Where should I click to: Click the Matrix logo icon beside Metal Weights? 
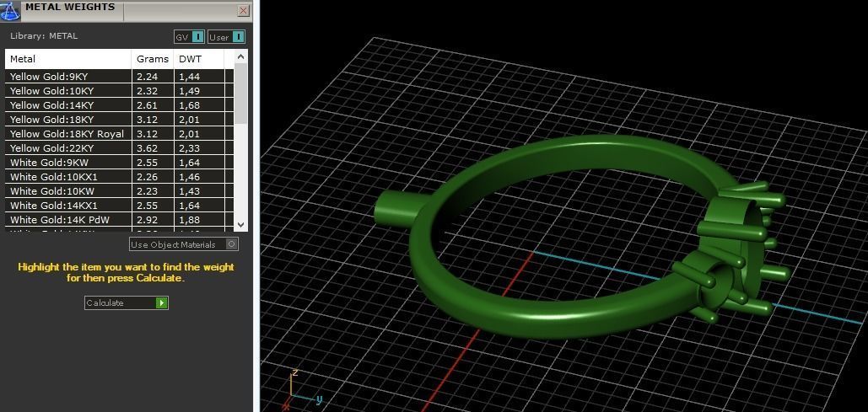(10, 10)
